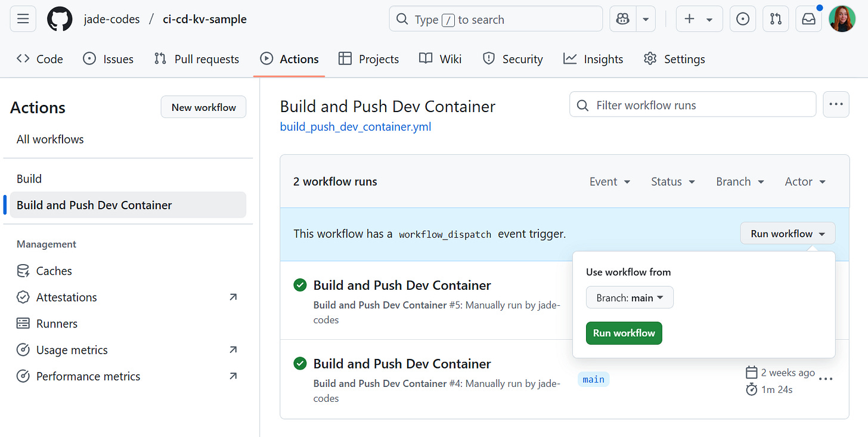Switch to the Code tab
Image resolution: width=868 pixels, height=437 pixels.
40,59
